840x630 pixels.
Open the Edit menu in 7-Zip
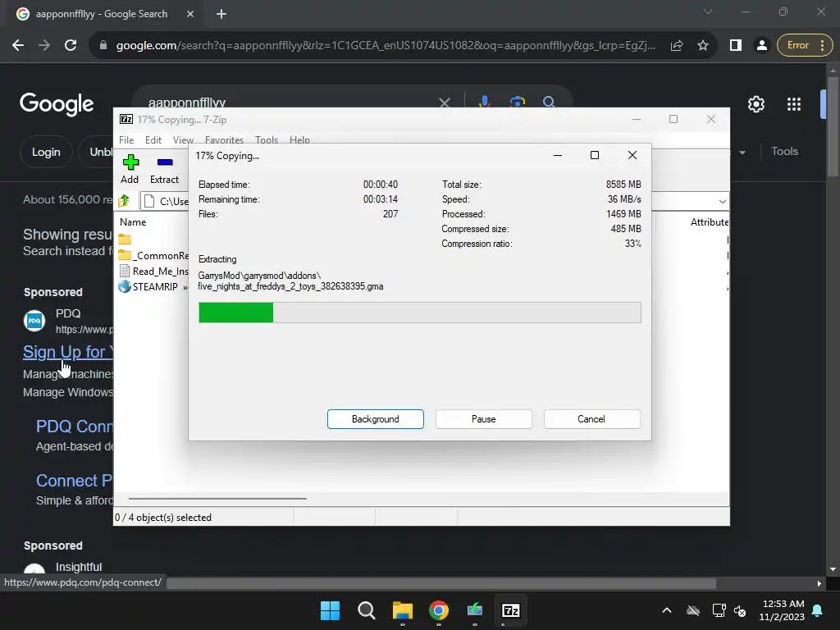[x=153, y=139]
